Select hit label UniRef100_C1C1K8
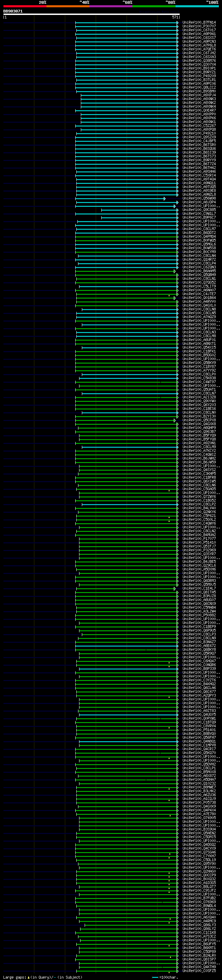Screen dimensions: 222x980 tap(199, 932)
